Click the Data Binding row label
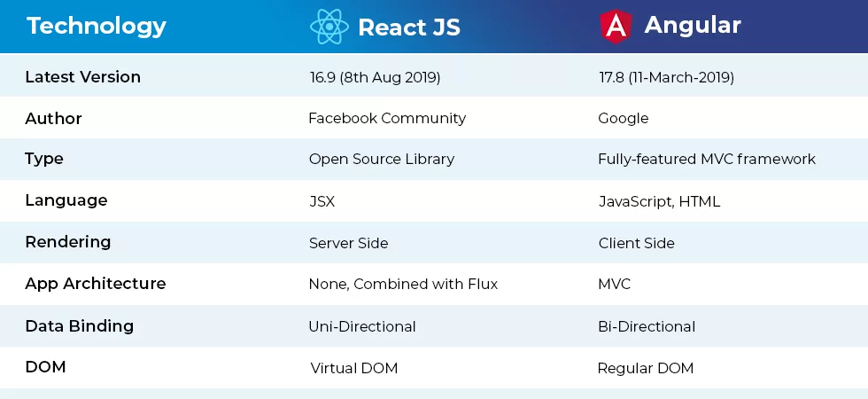 click(x=80, y=326)
